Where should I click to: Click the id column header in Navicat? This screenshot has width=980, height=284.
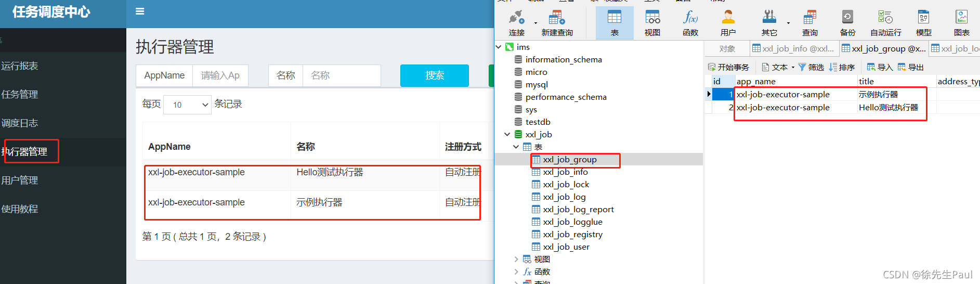722,81
